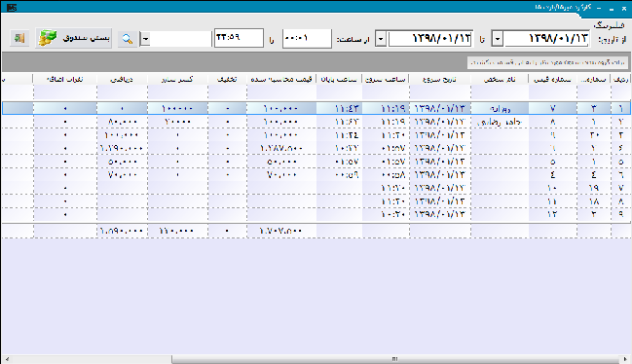This screenshot has height=364, width=632.
Task: Select the ۱۱:۲۰ start time cell in row 7
Action: pos(386,188)
